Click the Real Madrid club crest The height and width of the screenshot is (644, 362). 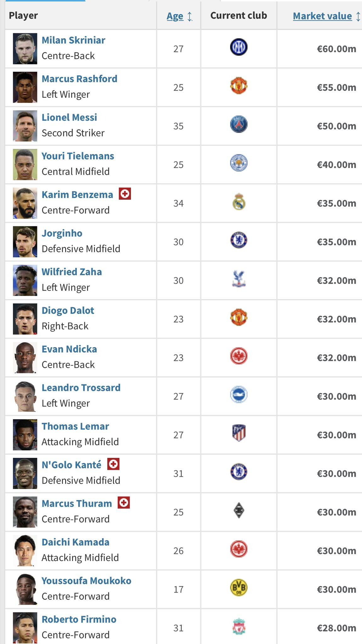[239, 202]
